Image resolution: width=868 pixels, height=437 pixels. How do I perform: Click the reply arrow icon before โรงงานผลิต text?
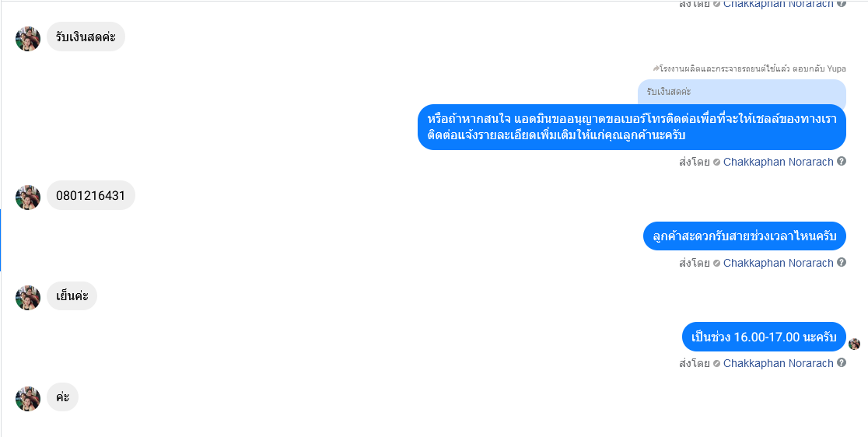click(656, 68)
